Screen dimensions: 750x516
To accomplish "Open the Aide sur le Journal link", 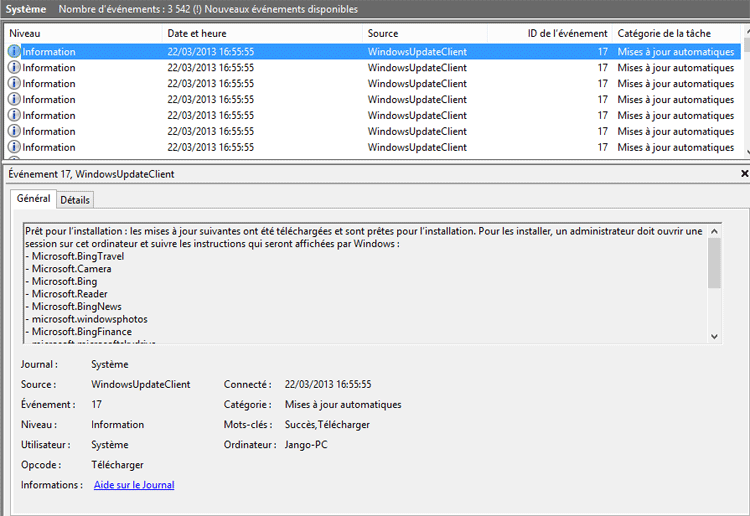I will [x=134, y=485].
